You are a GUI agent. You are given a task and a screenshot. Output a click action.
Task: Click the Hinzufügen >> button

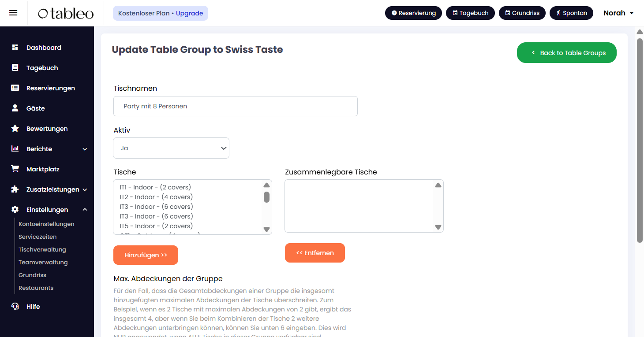coord(146,255)
